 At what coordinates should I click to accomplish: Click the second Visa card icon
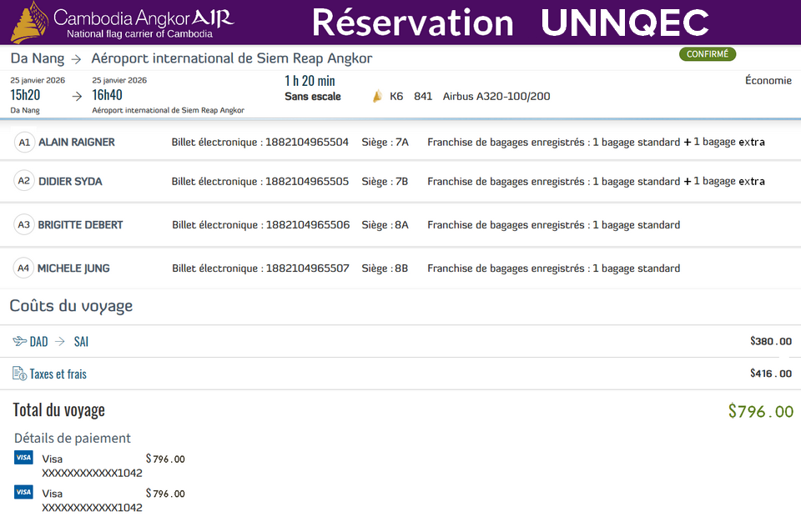(x=23, y=493)
